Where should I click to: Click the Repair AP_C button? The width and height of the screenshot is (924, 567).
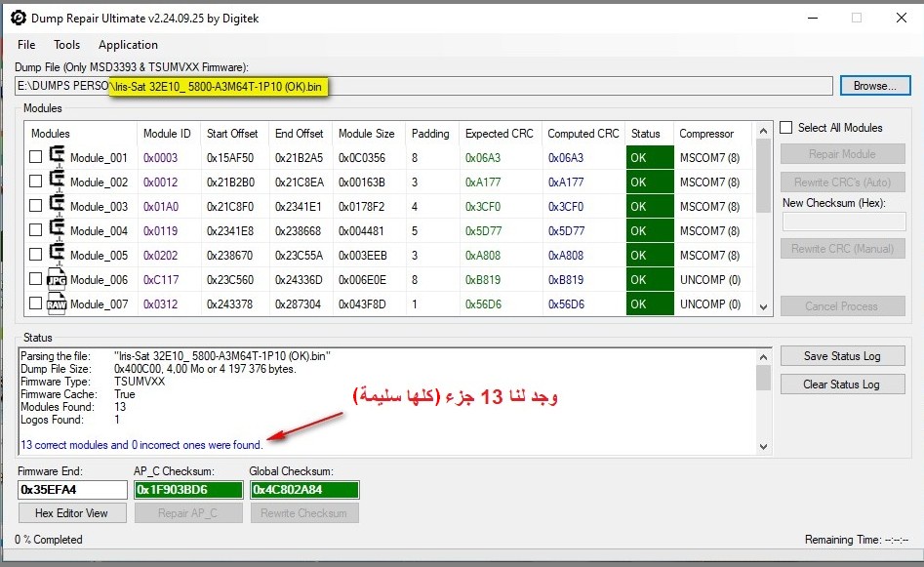(188, 512)
